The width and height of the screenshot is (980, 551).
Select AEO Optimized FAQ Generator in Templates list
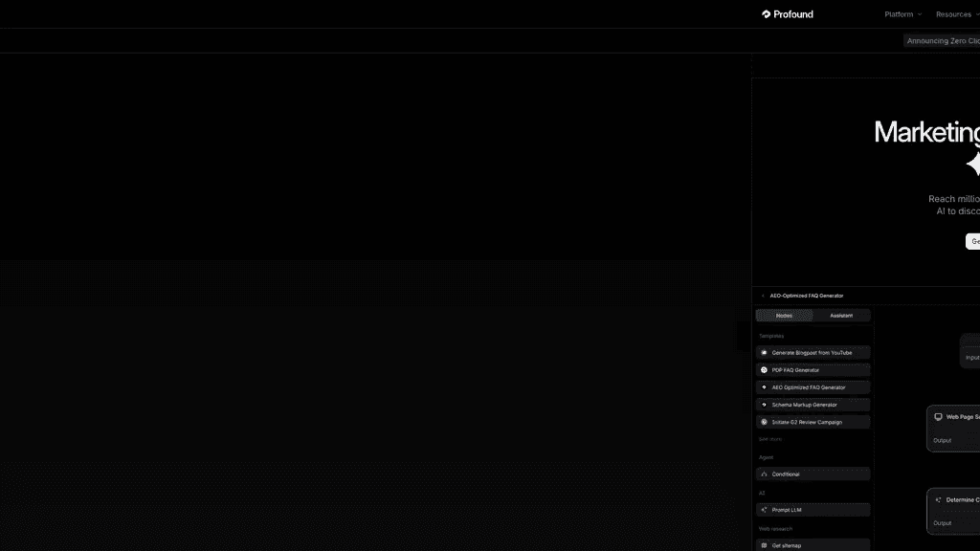coord(813,387)
